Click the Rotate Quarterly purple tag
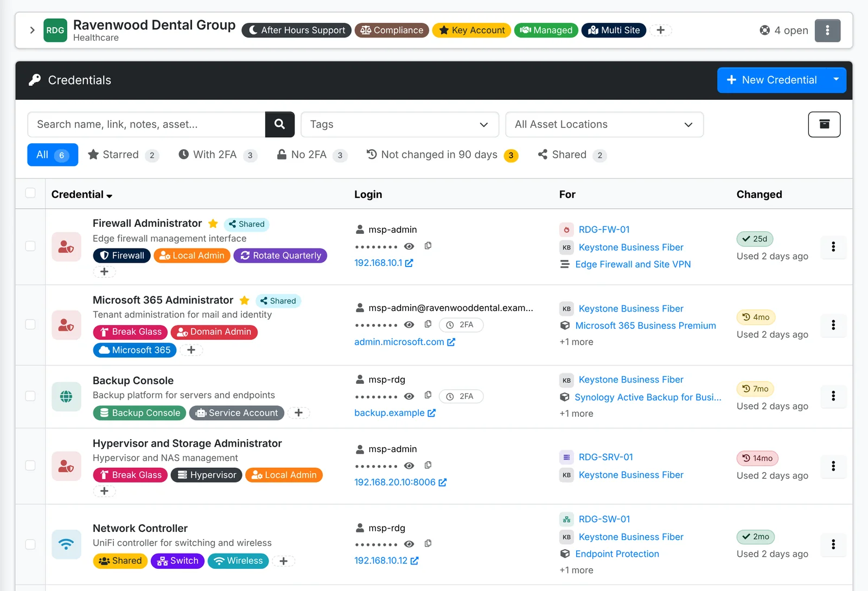The height and width of the screenshot is (591, 868). click(280, 256)
